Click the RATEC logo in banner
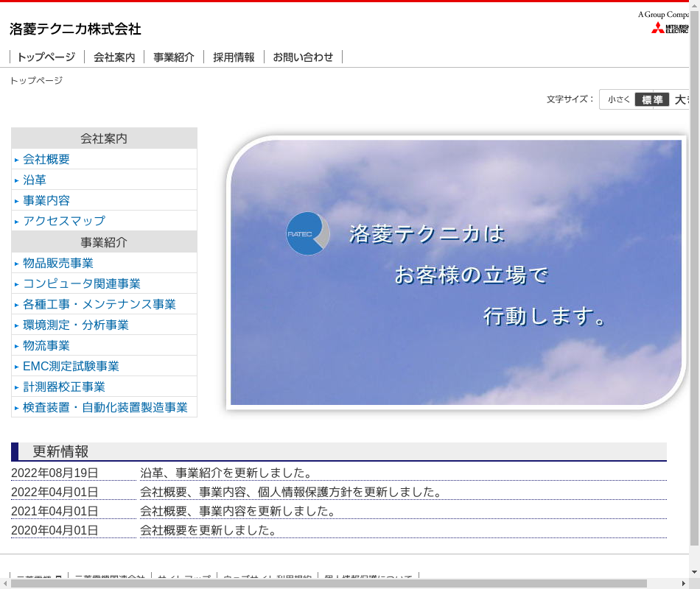This screenshot has height=589, width=700. tap(307, 233)
